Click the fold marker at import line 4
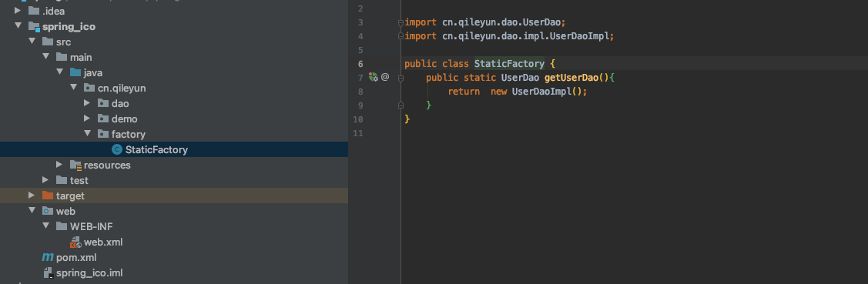This screenshot has width=868, height=284. click(x=400, y=36)
